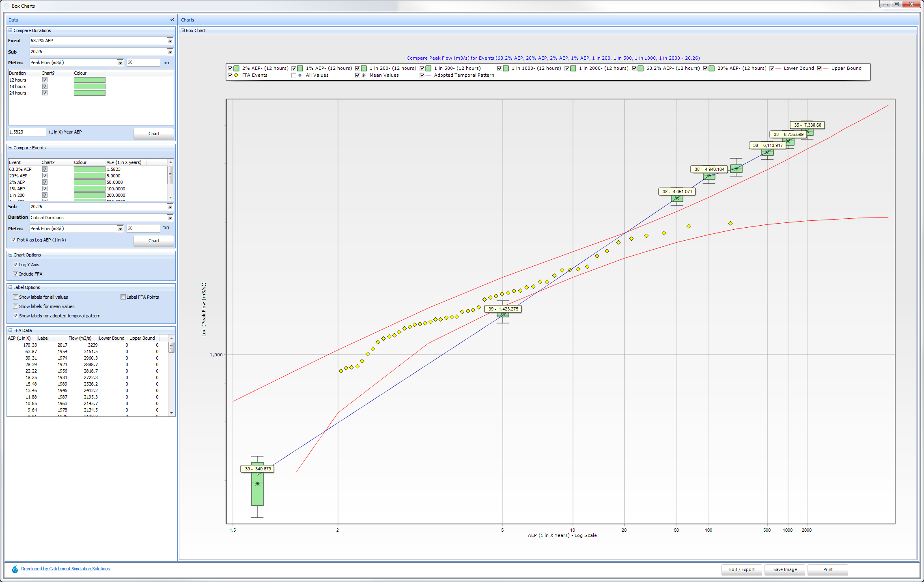Click the Catchment Simulation Solutions logo icon
Viewport: 924px width, 582px height.
point(15,569)
